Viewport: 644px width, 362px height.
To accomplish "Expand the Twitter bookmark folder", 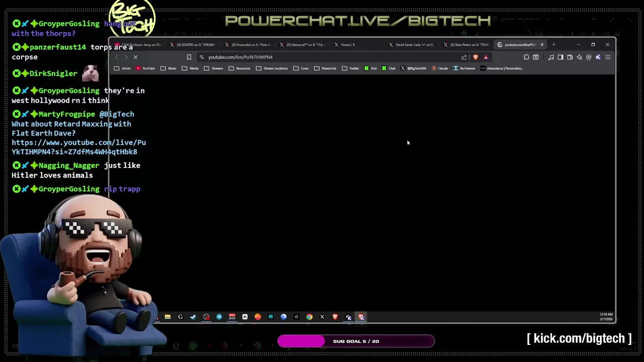I will 351,68.
